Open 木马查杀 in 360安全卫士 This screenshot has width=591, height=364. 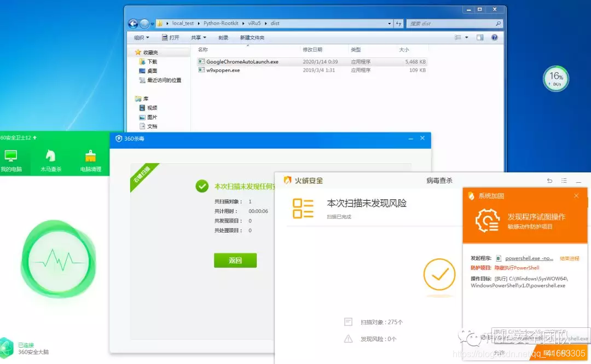tap(51, 160)
